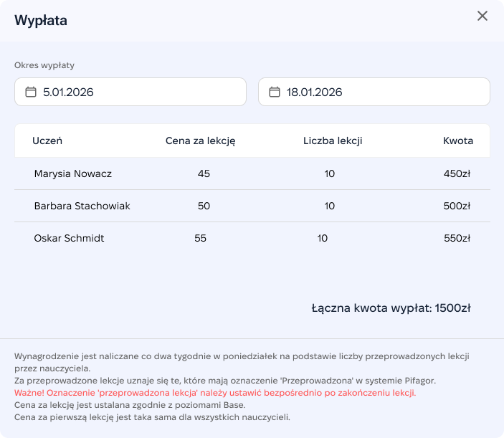Click the Łączna kwota wypłat total
Viewport: 504px width, 438px height.
tap(391, 308)
